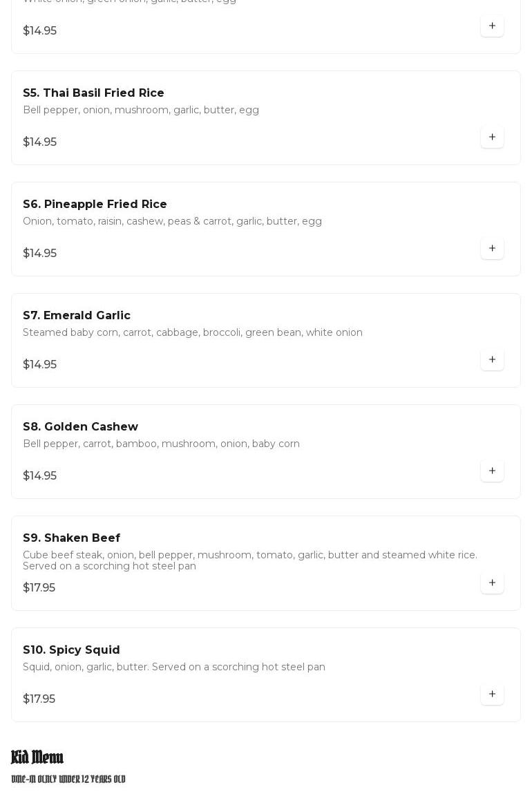This screenshot has width=532, height=794.
Task: Click plus icon above Thai Basil Fried Rice card
Action: pyautogui.click(x=492, y=26)
